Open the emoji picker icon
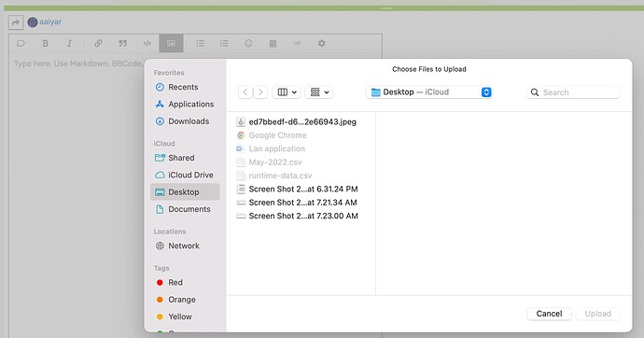The width and height of the screenshot is (644, 338). tap(248, 43)
